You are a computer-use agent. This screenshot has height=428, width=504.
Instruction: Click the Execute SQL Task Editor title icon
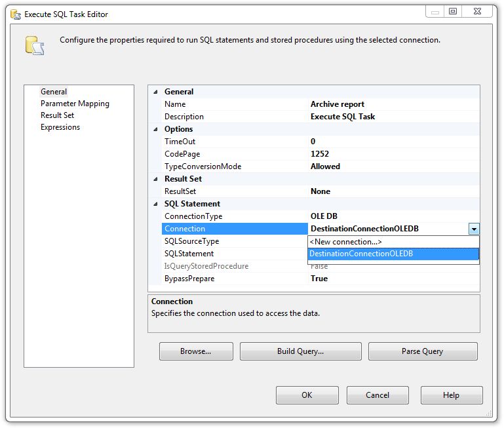(x=15, y=14)
